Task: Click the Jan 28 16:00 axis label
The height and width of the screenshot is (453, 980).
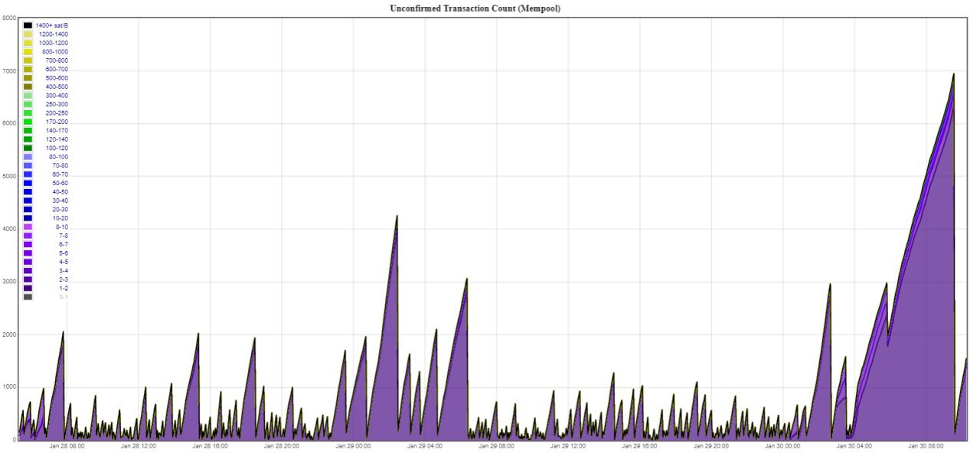Action: [211, 445]
